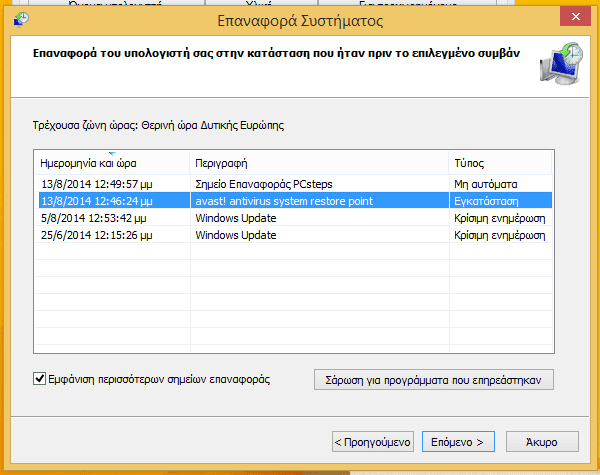600x475 pixels.
Task: Click Σάρωση για προγράμματα που επηρεάστηκαν button
Action: tap(433, 380)
